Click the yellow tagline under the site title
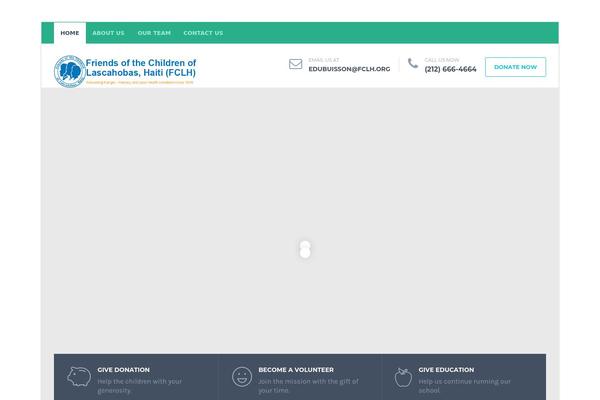Viewport: 600px width, 400px height. click(x=140, y=82)
